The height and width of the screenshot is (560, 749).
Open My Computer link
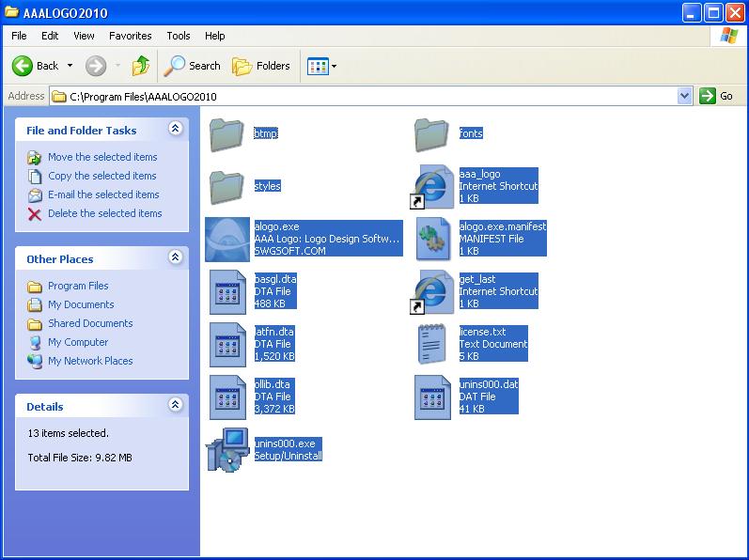point(78,342)
